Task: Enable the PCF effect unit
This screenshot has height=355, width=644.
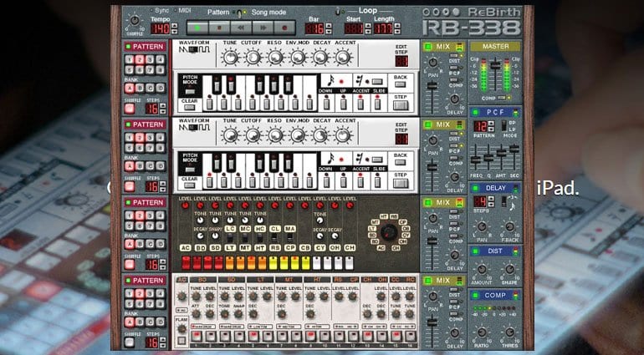Action: (476, 112)
